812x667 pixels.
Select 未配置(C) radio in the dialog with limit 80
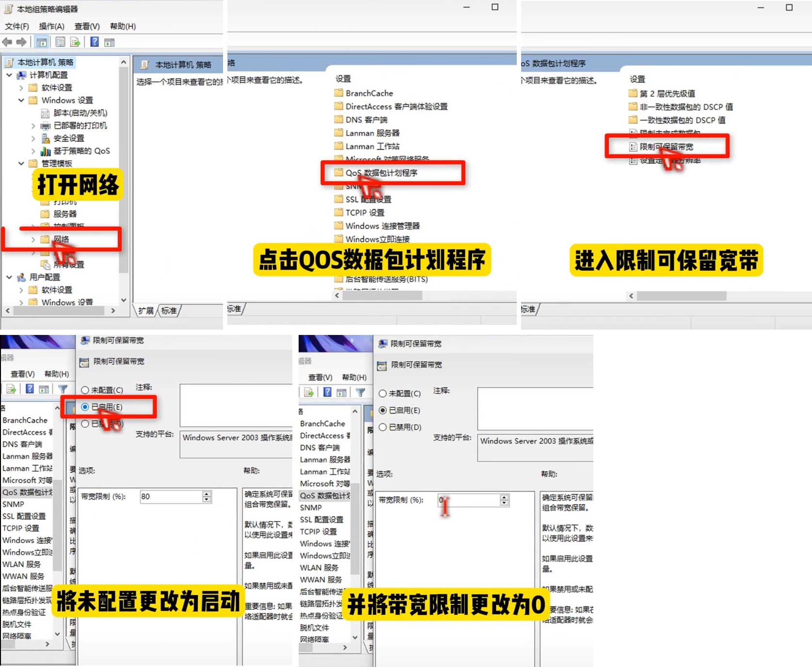tap(85, 390)
